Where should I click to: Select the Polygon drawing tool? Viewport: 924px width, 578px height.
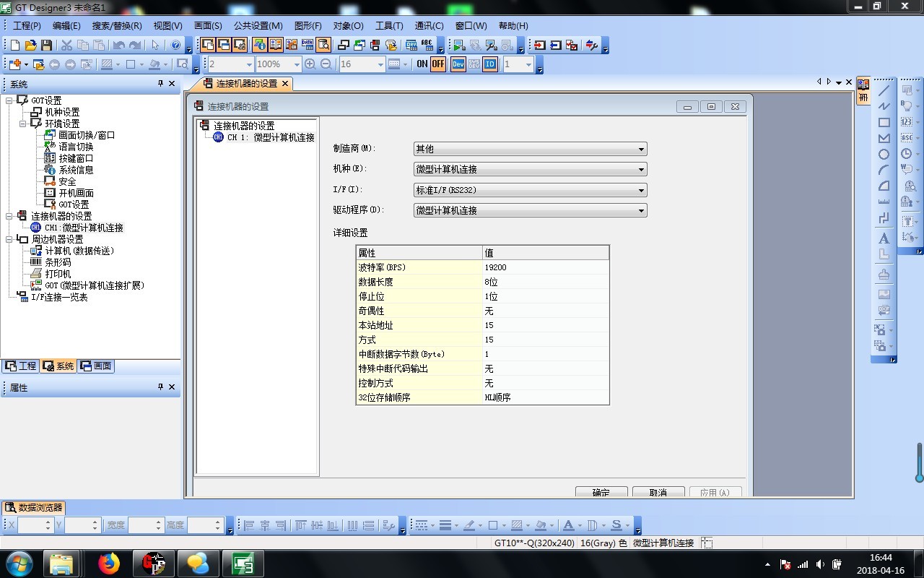click(x=884, y=139)
